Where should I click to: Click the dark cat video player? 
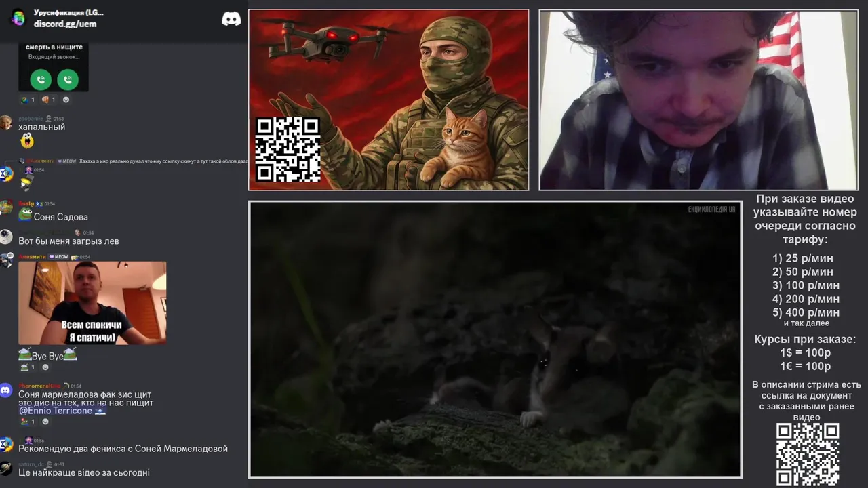click(495, 340)
